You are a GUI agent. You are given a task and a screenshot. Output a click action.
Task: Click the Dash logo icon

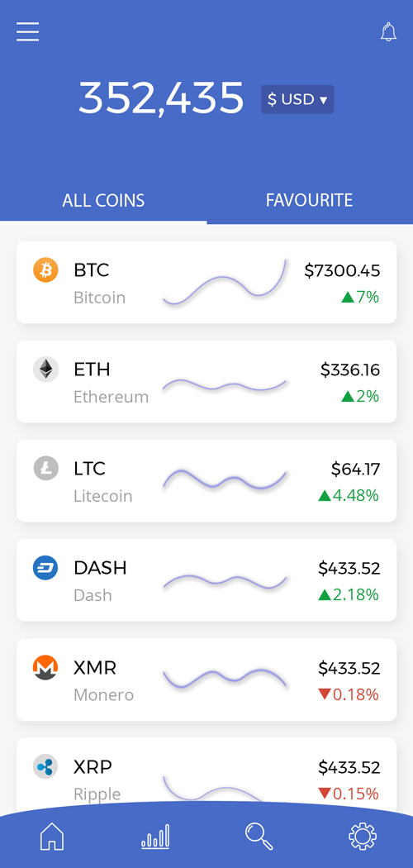[45, 568]
